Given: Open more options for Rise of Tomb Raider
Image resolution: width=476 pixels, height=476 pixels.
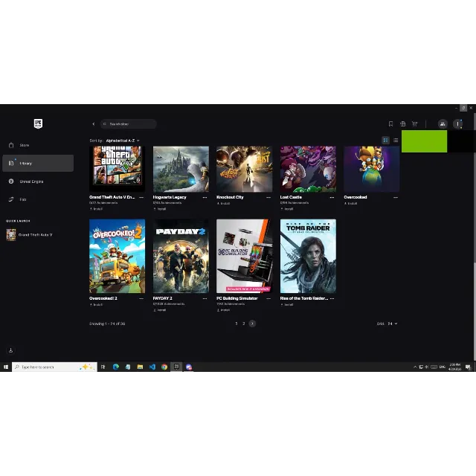Looking at the screenshot, I should coord(332,298).
